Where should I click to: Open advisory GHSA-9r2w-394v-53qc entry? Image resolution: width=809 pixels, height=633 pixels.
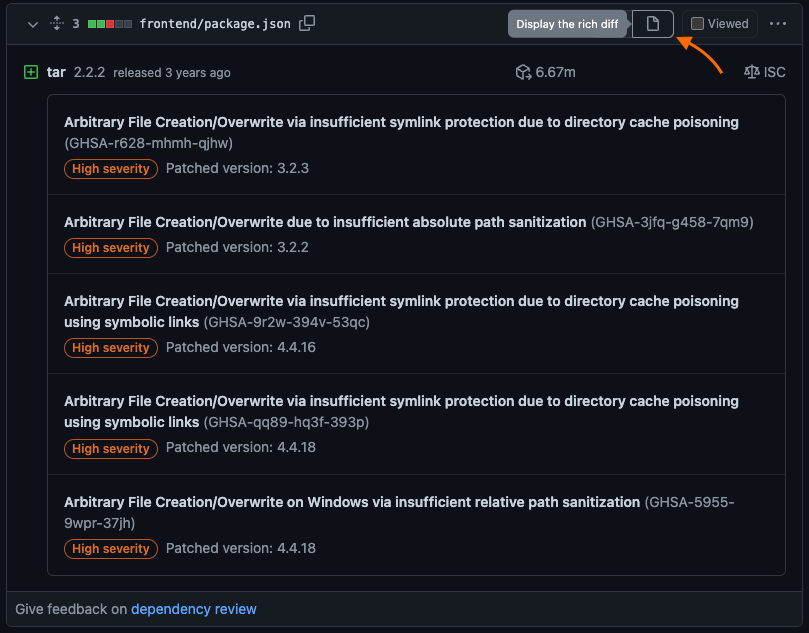[401, 301]
